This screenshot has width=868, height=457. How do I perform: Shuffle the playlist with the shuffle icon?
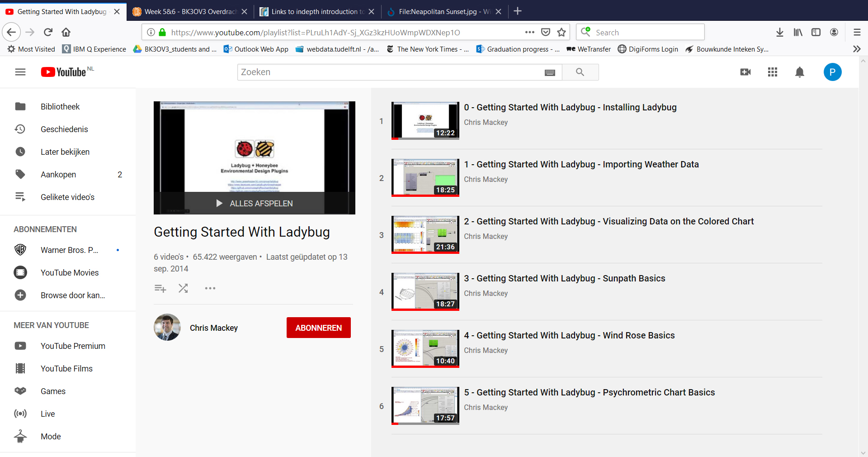(183, 288)
